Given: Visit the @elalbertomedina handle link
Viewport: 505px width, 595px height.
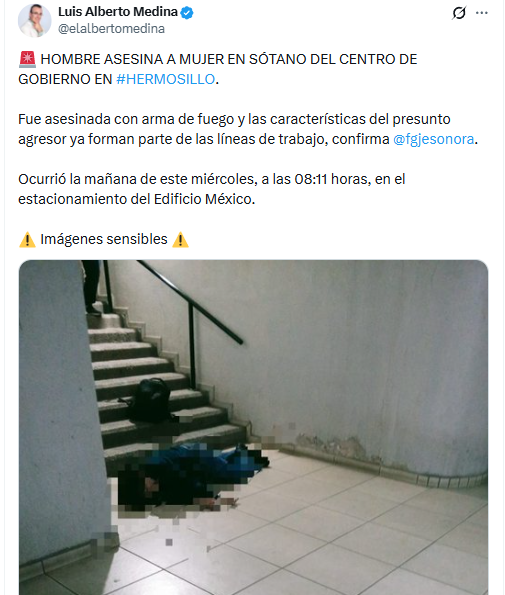Looking at the screenshot, I should pyautogui.click(x=111, y=28).
